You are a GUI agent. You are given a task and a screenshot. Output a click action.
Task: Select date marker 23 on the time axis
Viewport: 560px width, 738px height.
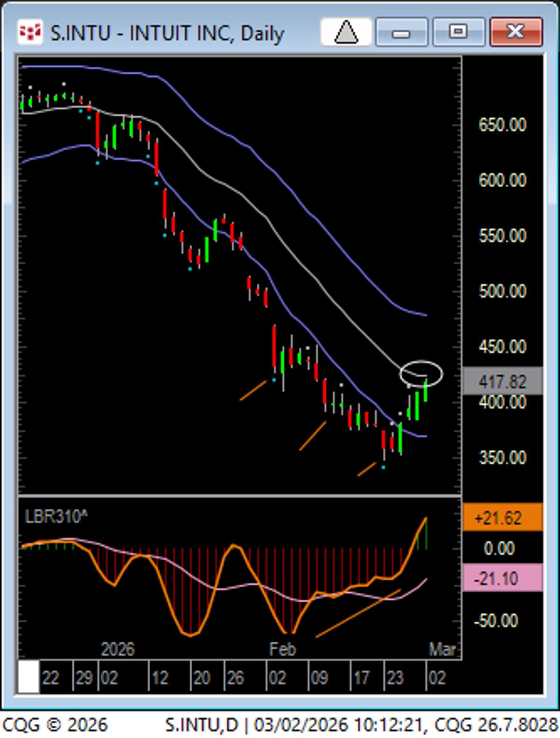394,678
